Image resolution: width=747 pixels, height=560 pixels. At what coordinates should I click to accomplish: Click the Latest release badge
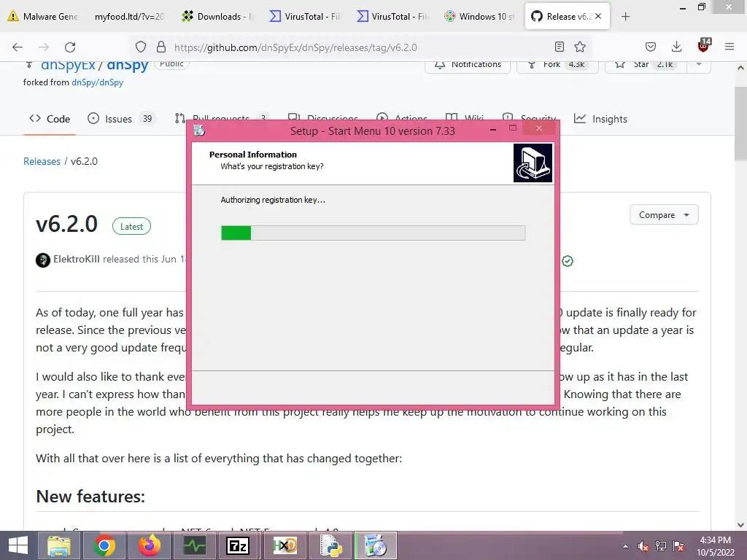131,226
